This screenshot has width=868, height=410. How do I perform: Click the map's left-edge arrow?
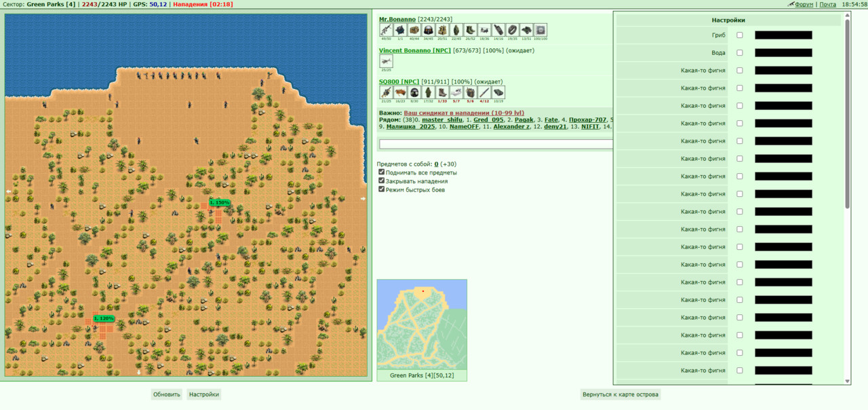click(x=9, y=192)
